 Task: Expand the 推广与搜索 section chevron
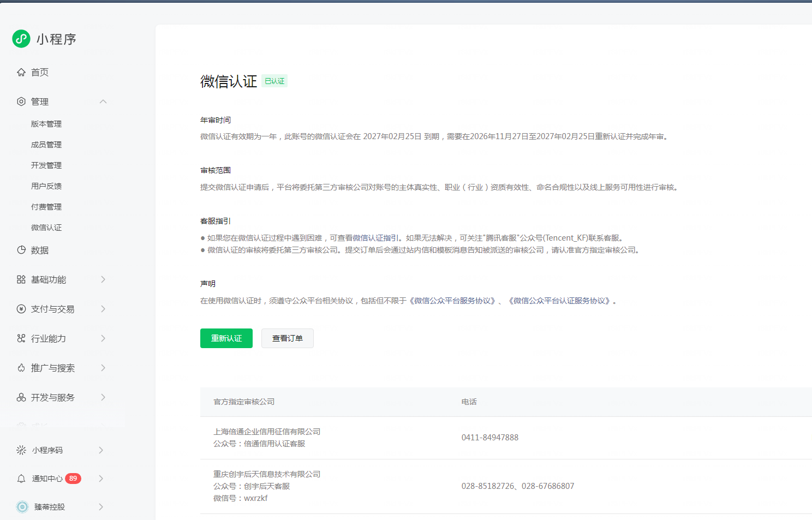tap(103, 368)
